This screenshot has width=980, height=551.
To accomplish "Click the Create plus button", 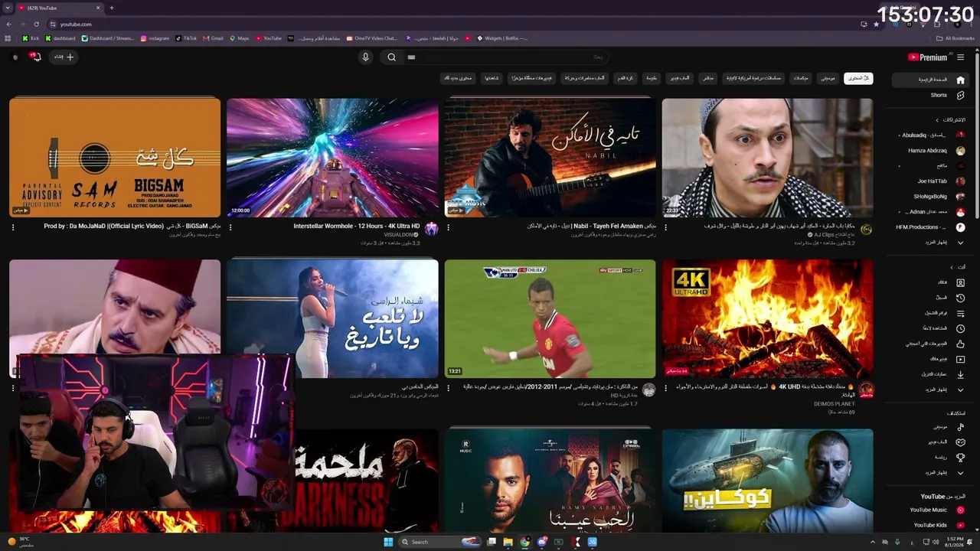I will click(x=64, y=57).
